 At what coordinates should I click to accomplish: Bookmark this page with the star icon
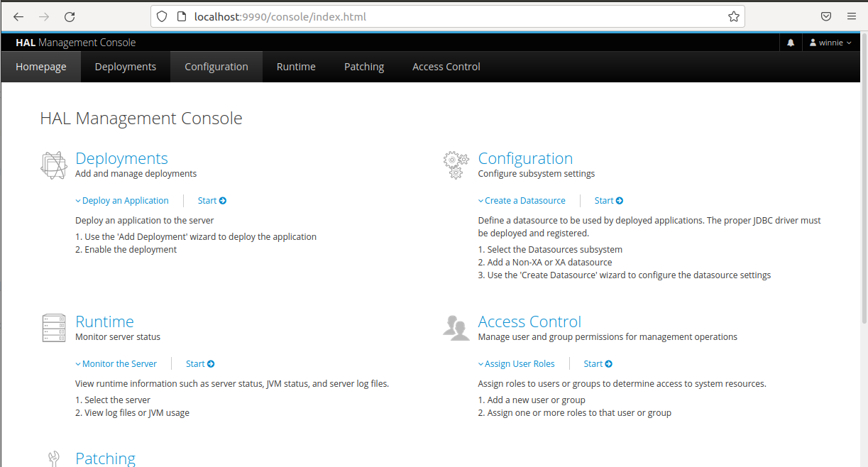click(733, 16)
